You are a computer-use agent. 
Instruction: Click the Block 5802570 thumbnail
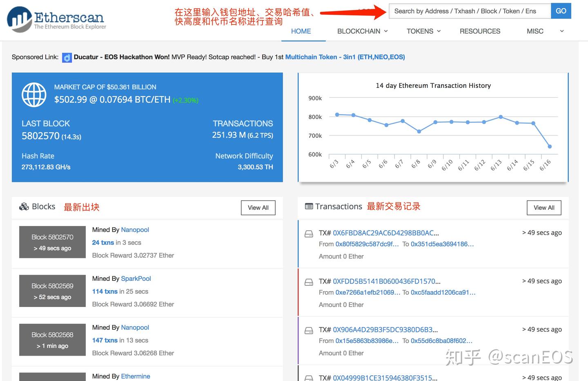click(x=52, y=242)
